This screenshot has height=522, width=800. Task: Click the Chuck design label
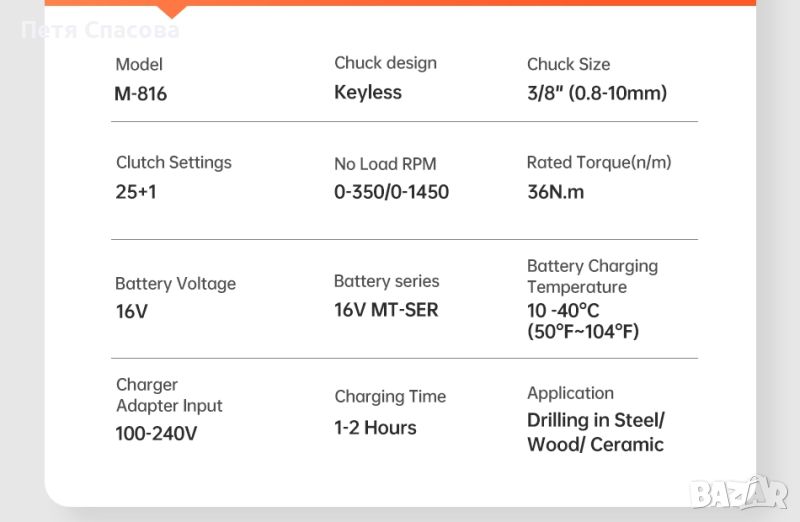click(385, 63)
